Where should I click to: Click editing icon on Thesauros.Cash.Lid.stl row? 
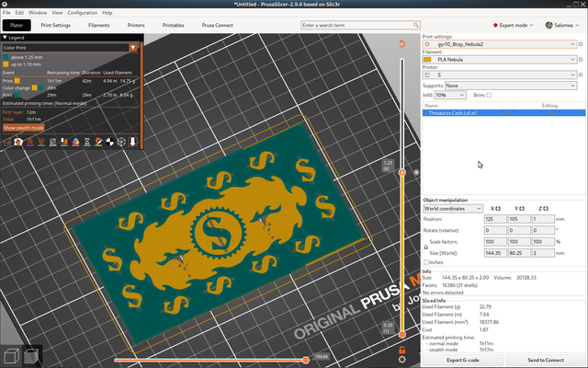coord(549,112)
